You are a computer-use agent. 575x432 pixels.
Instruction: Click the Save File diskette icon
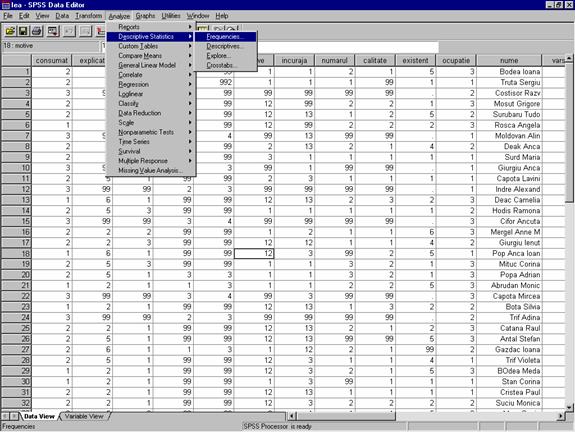(x=23, y=31)
